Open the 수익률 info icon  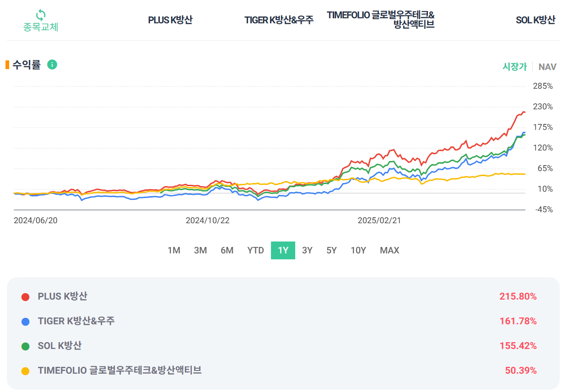pos(52,64)
